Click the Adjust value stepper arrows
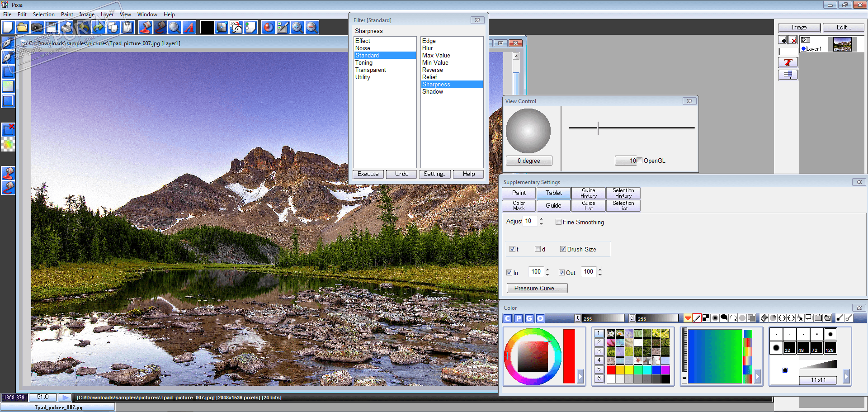The image size is (868, 412). (541, 221)
